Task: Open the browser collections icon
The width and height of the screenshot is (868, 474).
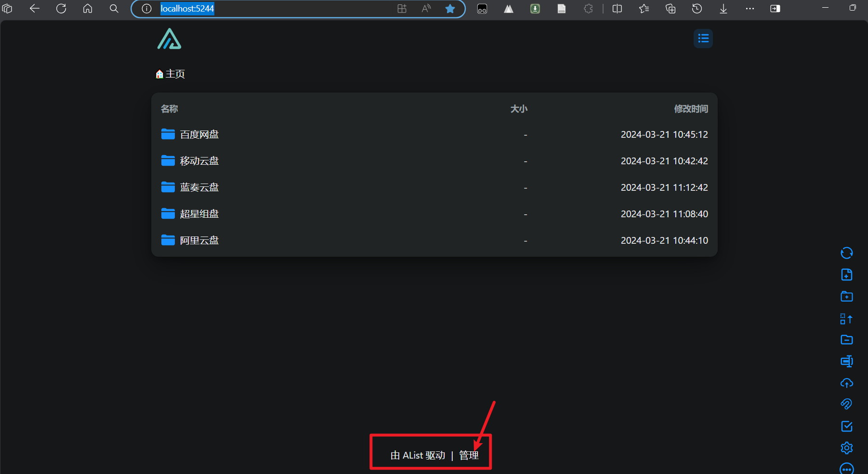Action: (x=671, y=9)
